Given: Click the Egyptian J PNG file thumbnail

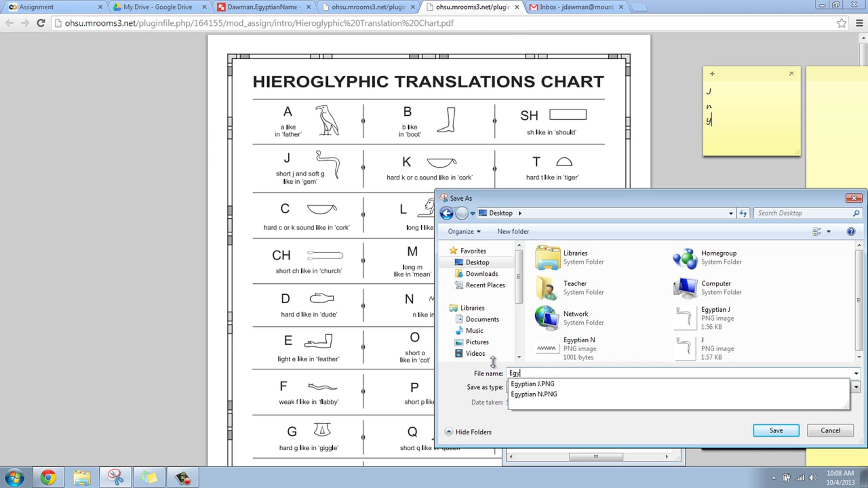Looking at the screenshot, I should click(x=684, y=318).
